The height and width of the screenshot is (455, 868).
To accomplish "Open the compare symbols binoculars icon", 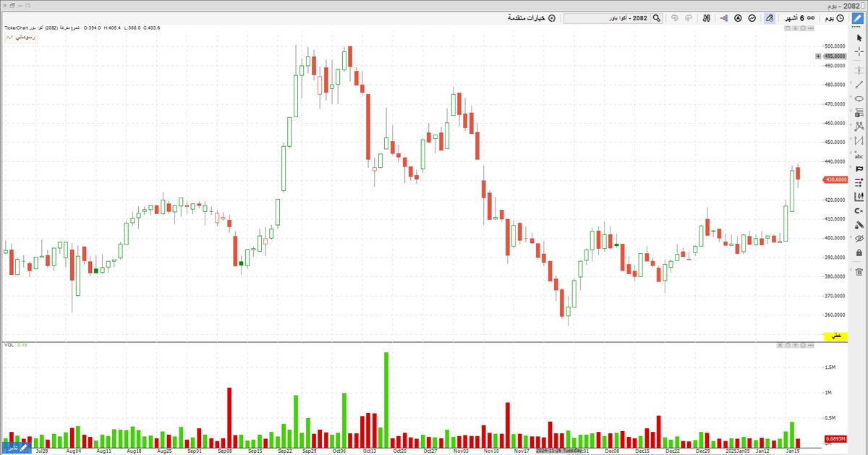I will click(x=707, y=17).
